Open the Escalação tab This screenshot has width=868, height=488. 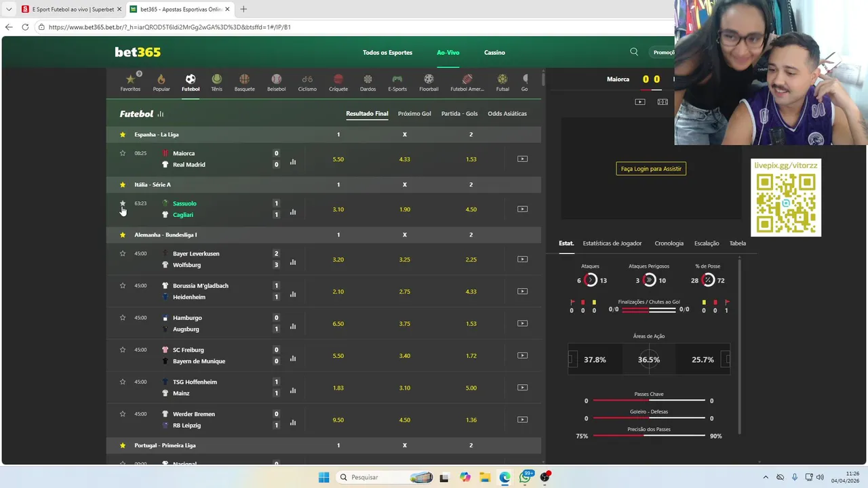tap(707, 243)
